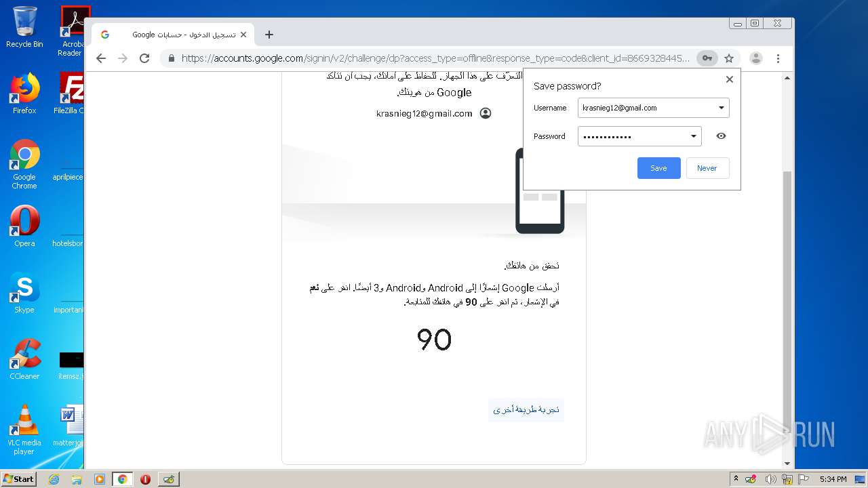Click the page scrollbar up arrow
This screenshot has height=488, width=868.
(x=787, y=78)
